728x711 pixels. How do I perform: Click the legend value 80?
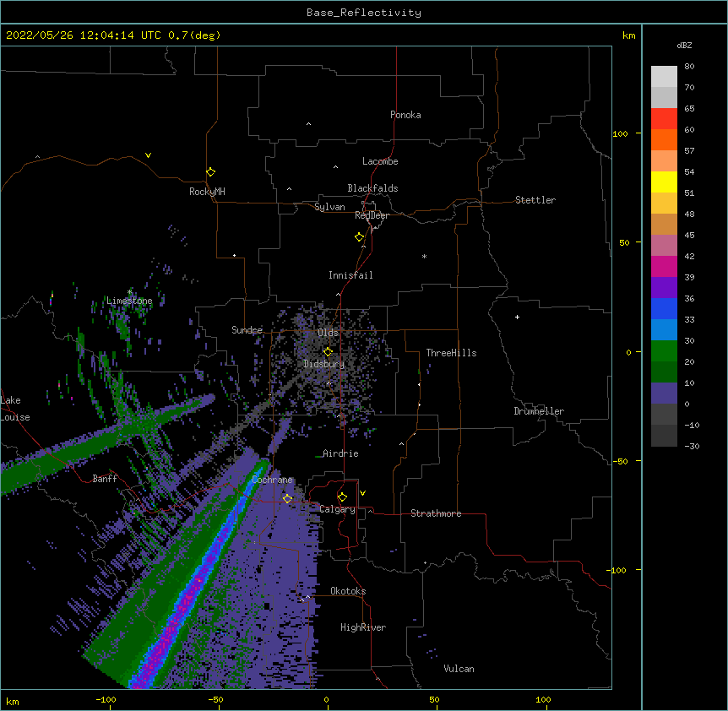tap(689, 67)
